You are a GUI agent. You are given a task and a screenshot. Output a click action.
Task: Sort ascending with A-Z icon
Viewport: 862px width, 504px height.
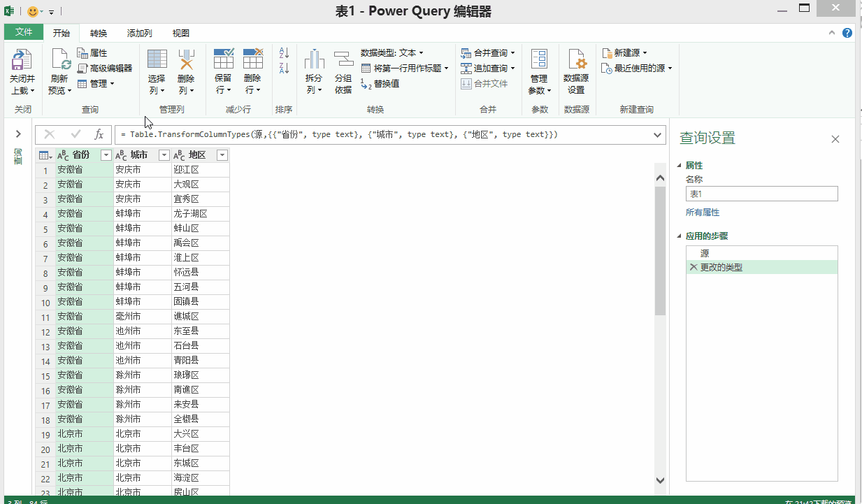click(x=284, y=53)
